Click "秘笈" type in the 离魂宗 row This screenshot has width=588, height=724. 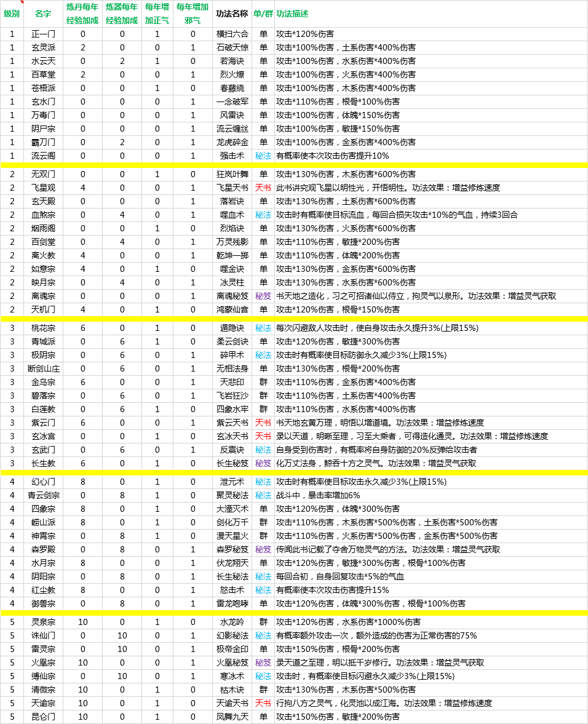(263, 296)
